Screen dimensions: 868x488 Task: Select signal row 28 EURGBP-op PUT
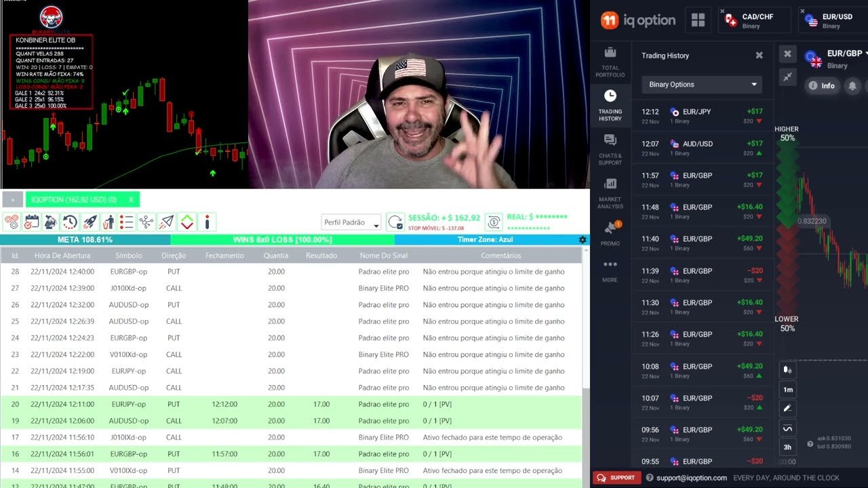pos(291,271)
